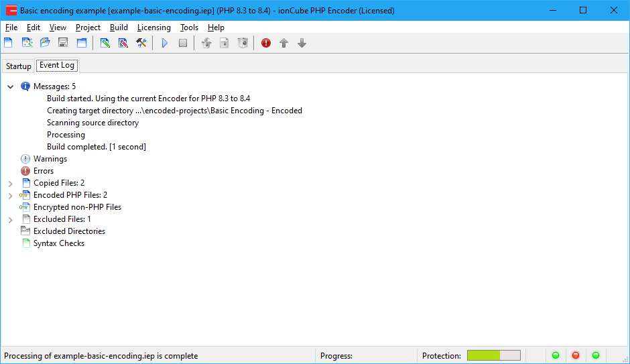The image size is (630, 364).
Task: Open project settings with hammer and wrench icon
Action: tap(141, 43)
